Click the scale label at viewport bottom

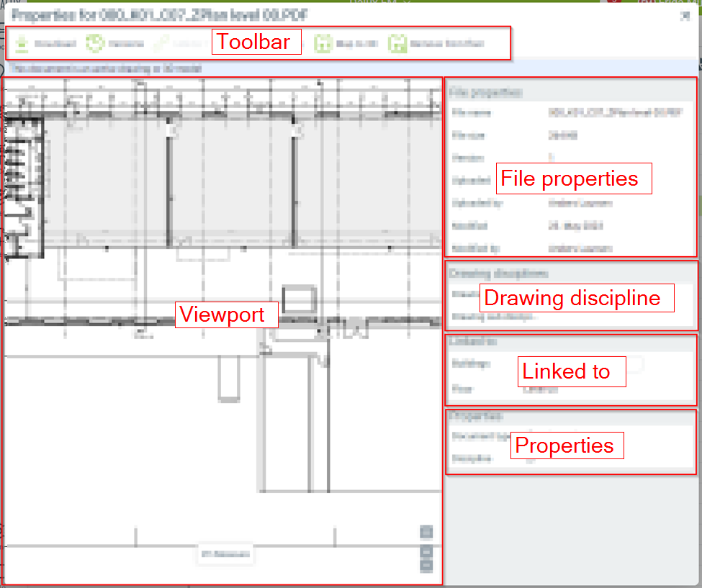tap(225, 554)
